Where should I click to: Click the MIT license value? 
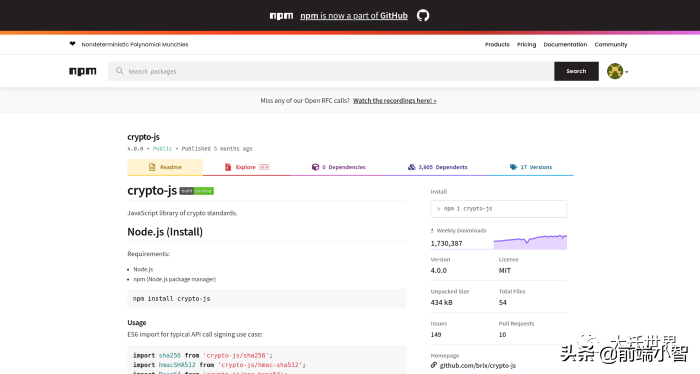point(505,270)
